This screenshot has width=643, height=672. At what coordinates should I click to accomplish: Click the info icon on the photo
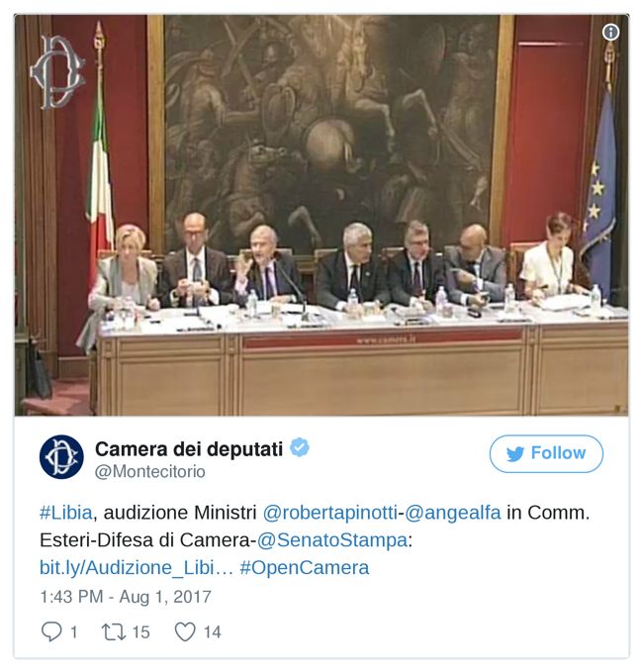tap(610, 32)
